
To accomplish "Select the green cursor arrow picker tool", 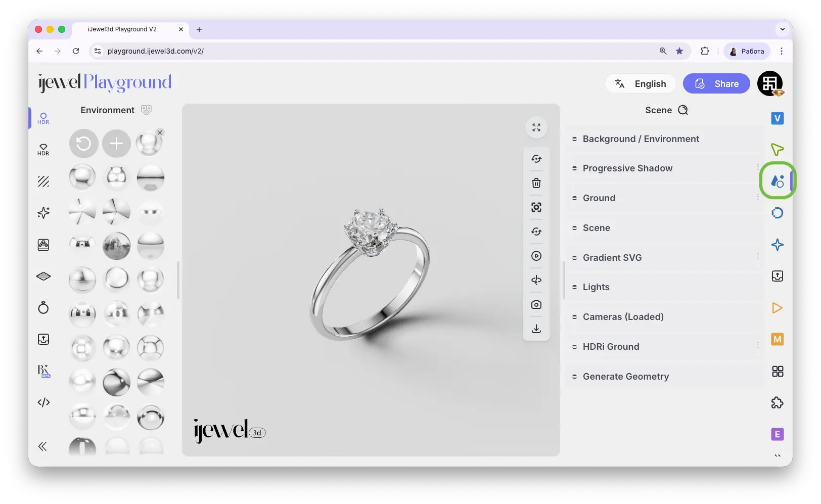I will click(778, 149).
